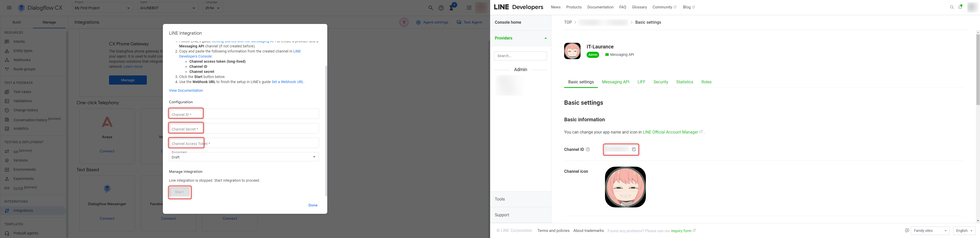This screenshot has height=238, width=980.
Task: Open Set a Webhook URL link
Action: tap(287, 82)
